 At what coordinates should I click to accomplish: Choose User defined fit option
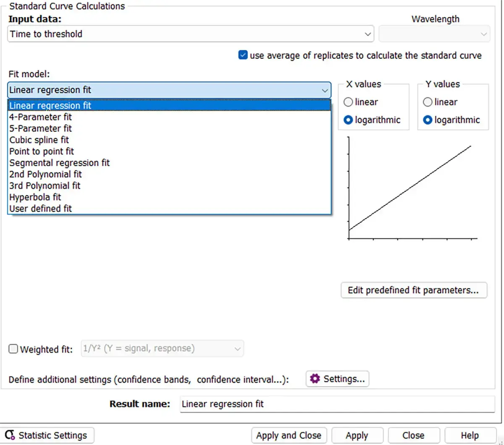click(x=169, y=208)
